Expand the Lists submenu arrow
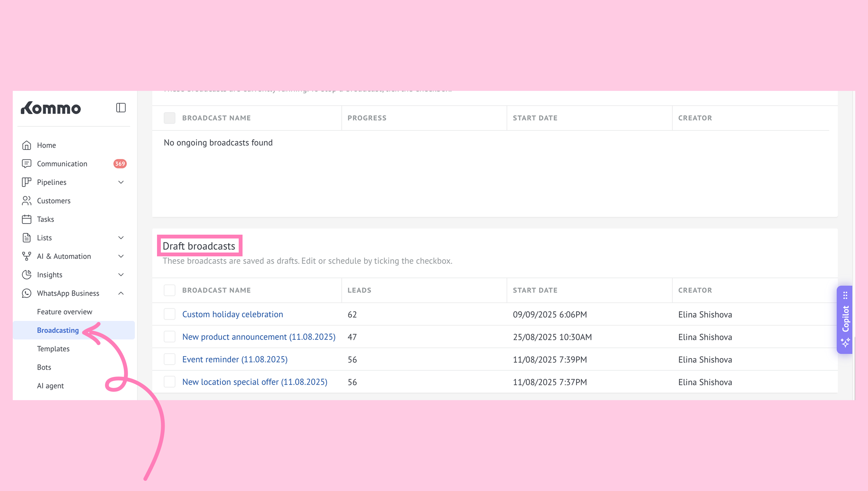 pos(121,238)
